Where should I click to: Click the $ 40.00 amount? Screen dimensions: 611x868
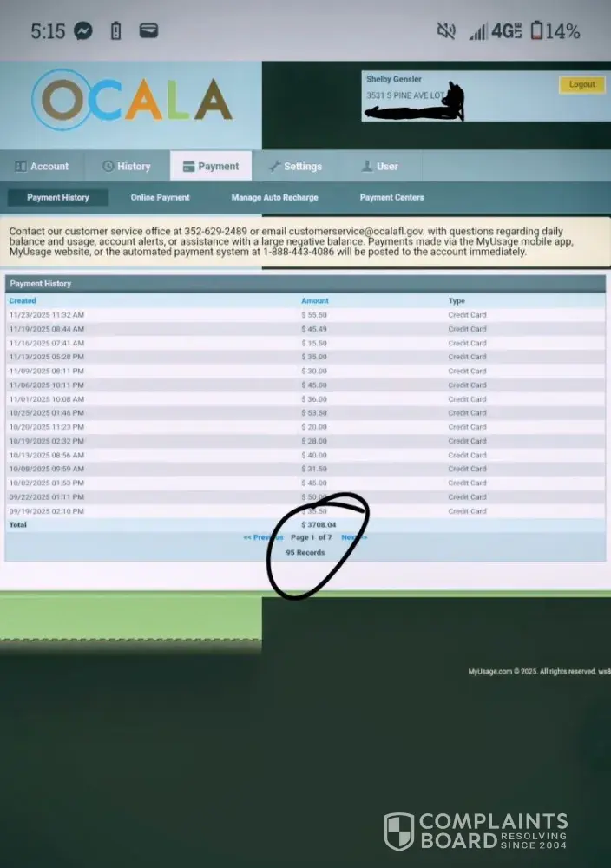(x=314, y=455)
